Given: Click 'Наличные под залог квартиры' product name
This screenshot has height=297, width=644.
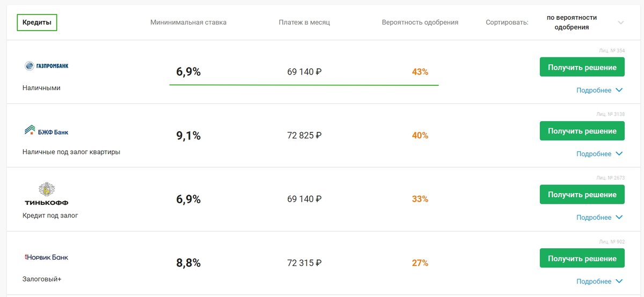Looking at the screenshot, I should click(x=71, y=152).
